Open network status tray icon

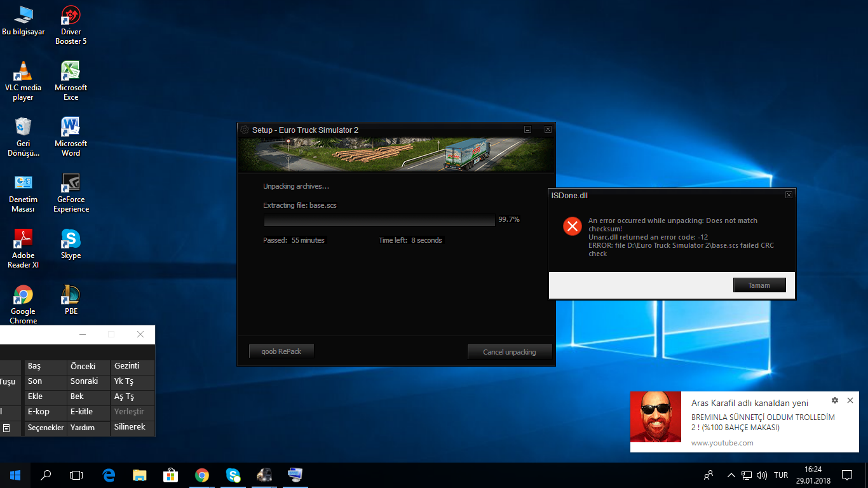tap(747, 475)
